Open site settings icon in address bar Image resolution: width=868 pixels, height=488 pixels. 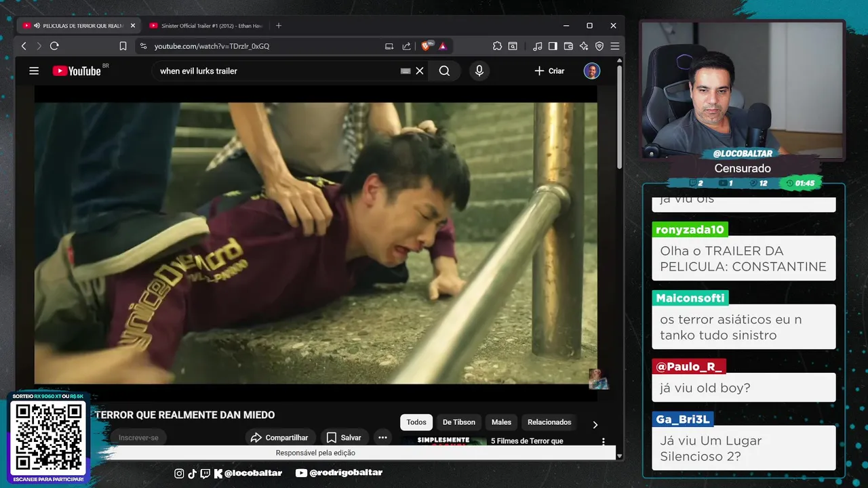(x=143, y=46)
